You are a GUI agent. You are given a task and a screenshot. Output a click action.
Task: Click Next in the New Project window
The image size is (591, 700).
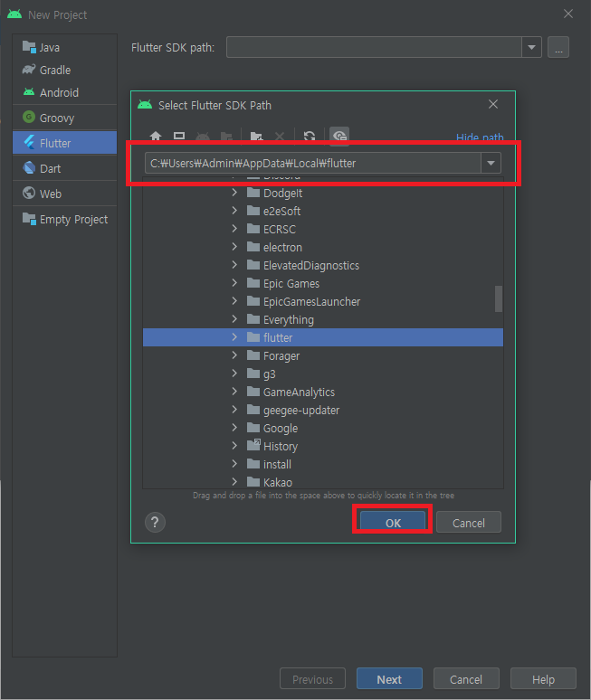[x=389, y=678]
